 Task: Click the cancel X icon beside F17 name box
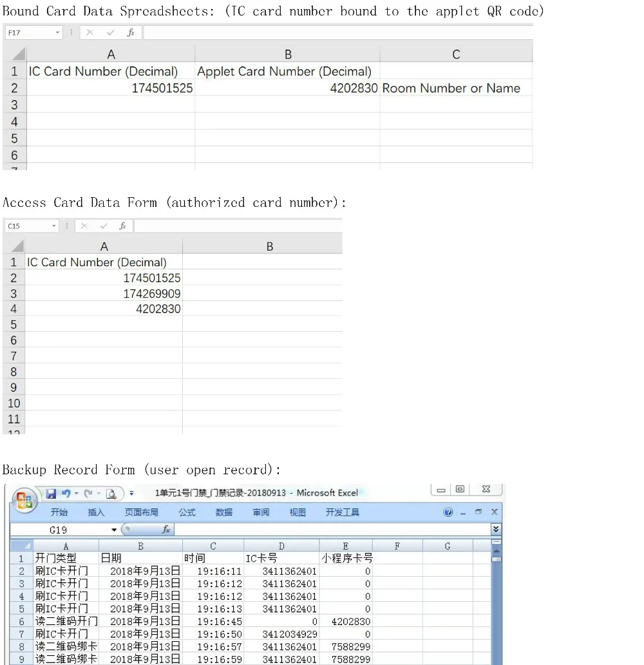[x=90, y=33]
